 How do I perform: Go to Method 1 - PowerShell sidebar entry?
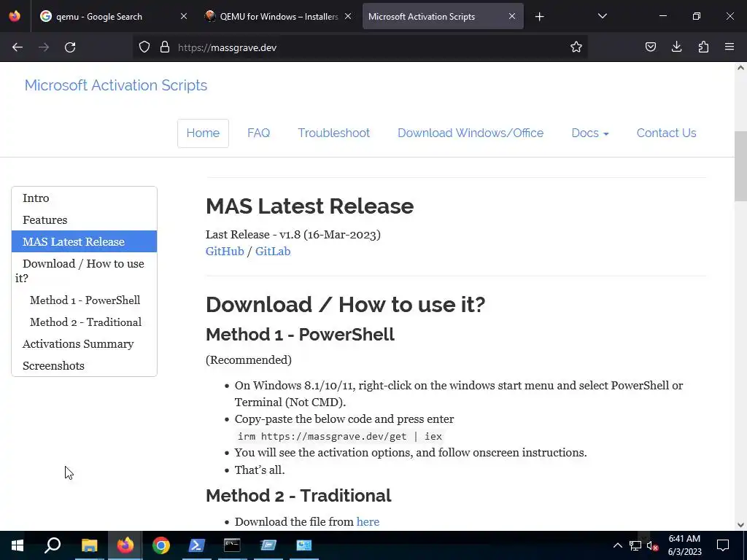[x=85, y=300]
